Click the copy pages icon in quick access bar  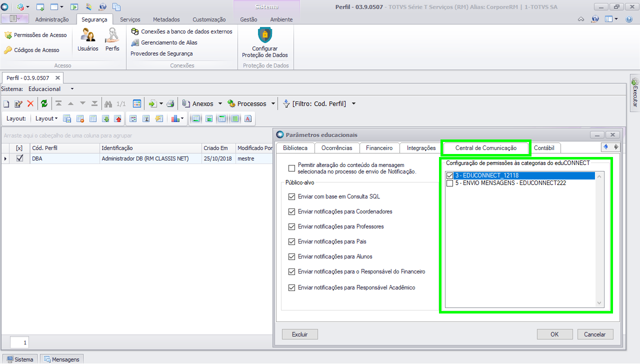pos(116,7)
